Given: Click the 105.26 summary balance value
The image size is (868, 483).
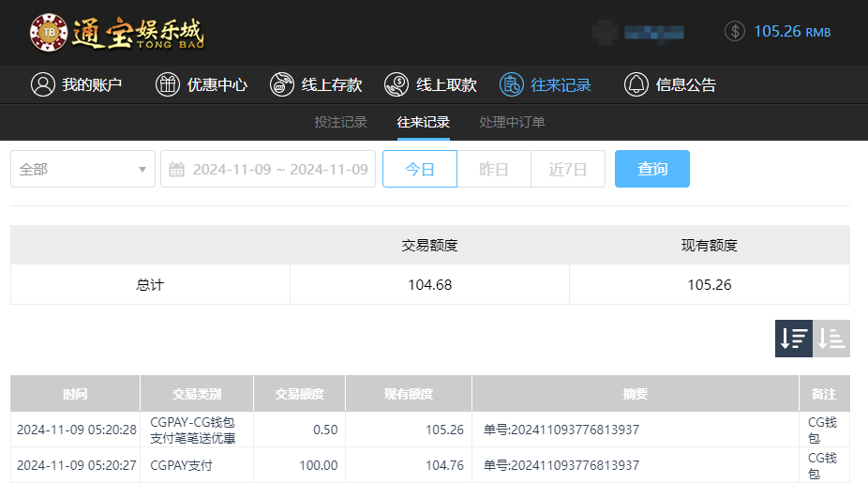Looking at the screenshot, I should pyautogui.click(x=710, y=285).
